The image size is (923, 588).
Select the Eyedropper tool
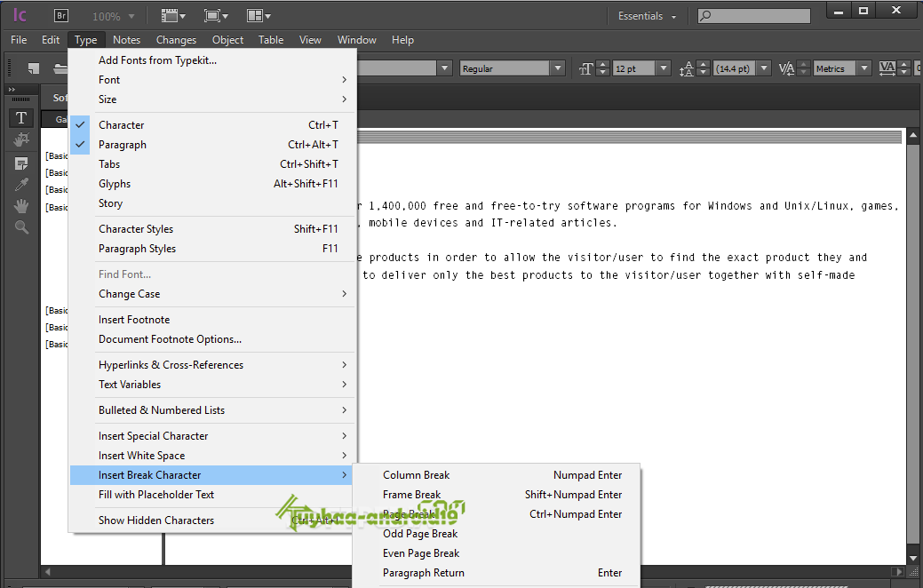tap(21, 185)
